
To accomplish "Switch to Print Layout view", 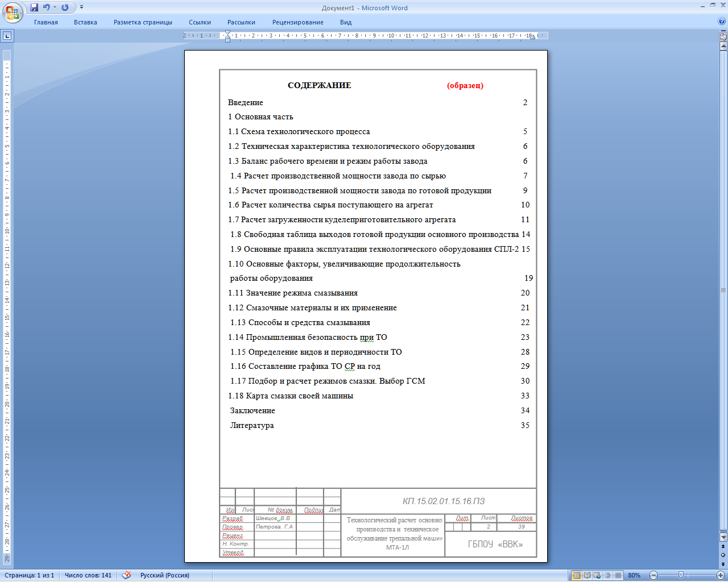I will point(577,575).
